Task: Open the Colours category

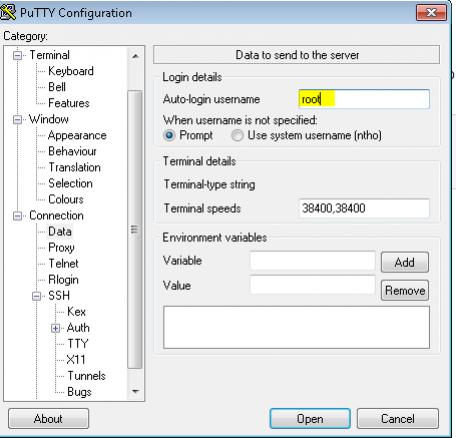Action: coord(66,199)
